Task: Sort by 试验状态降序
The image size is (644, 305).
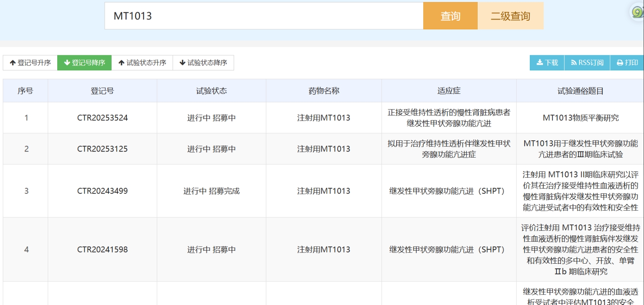Action: 203,63
